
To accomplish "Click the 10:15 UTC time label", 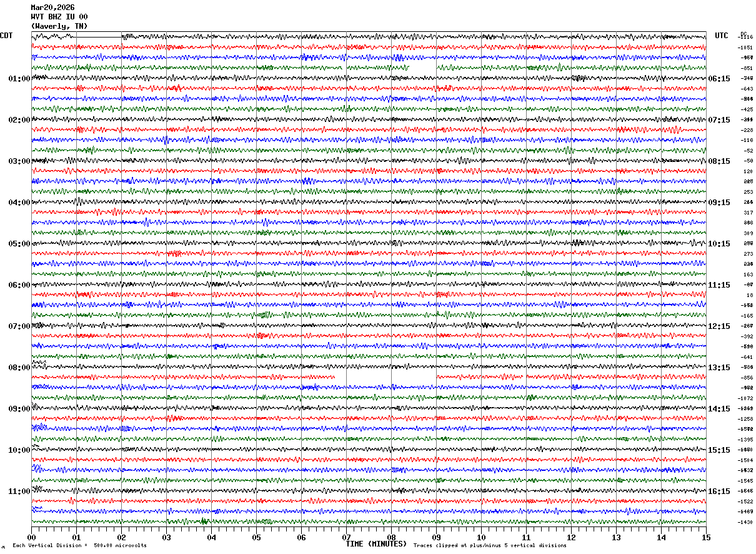I will click(x=719, y=244).
